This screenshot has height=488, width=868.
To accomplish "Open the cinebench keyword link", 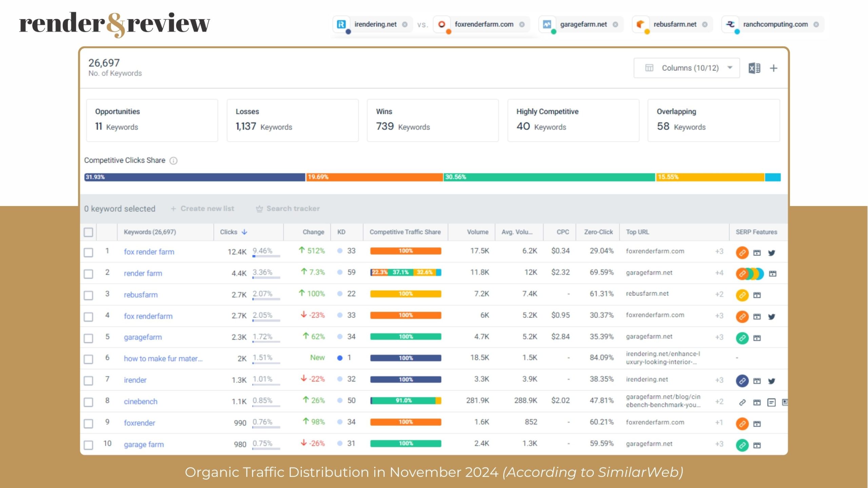I will click(x=140, y=402).
